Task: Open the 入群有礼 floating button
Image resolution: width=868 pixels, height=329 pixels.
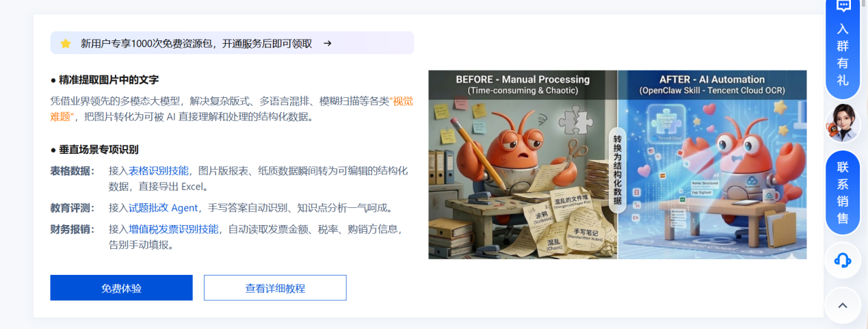Action: click(843, 48)
